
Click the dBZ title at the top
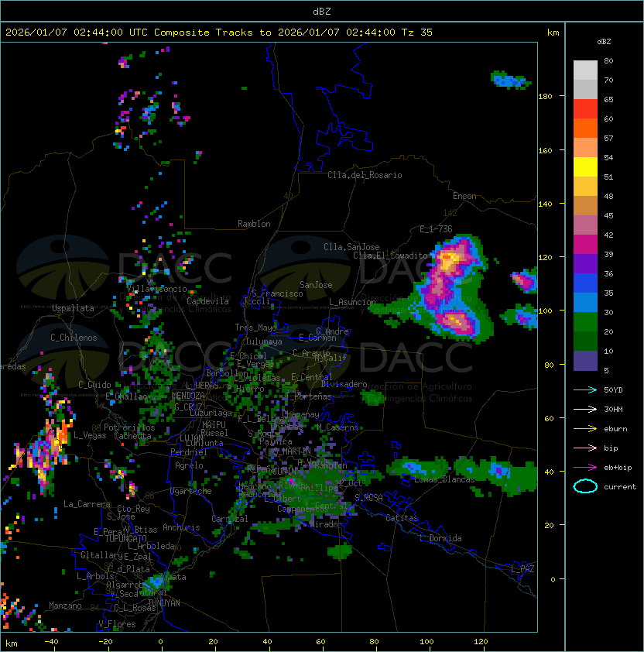point(322,11)
